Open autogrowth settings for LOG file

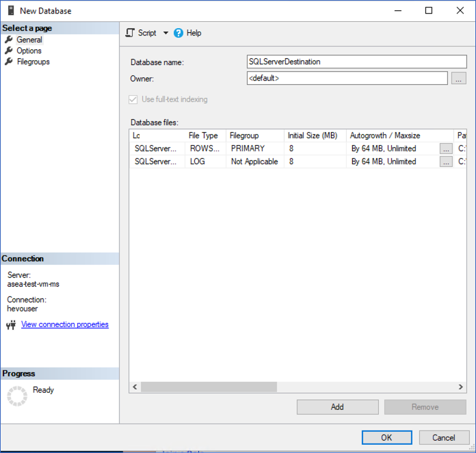click(x=446, y=161)
